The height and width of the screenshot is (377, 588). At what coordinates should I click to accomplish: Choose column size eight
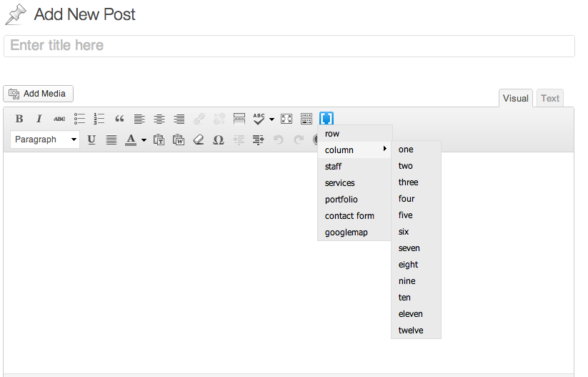416,265
